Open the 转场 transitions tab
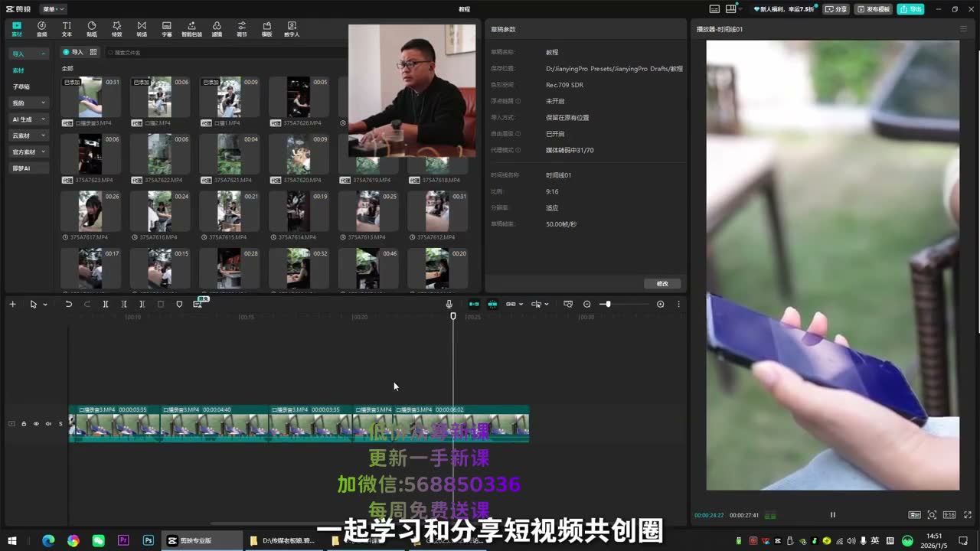This screenshot has height=551, width=980. point(142,29)
